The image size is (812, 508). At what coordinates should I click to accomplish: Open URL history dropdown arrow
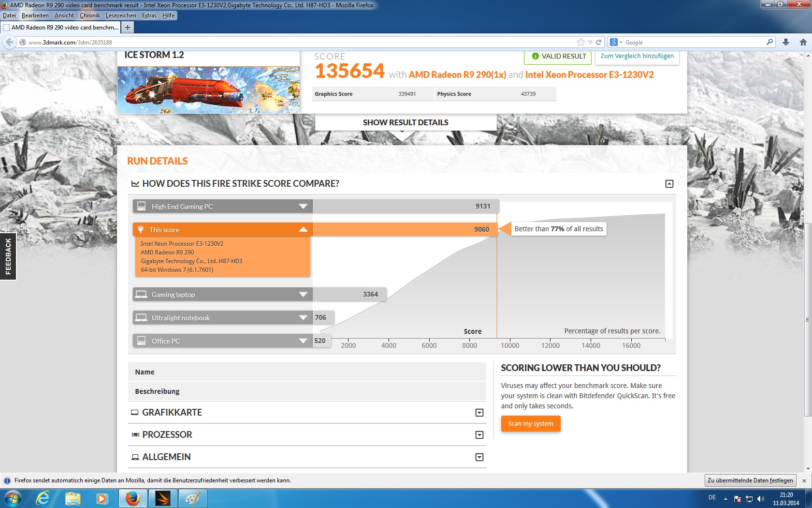coord(590,42)
